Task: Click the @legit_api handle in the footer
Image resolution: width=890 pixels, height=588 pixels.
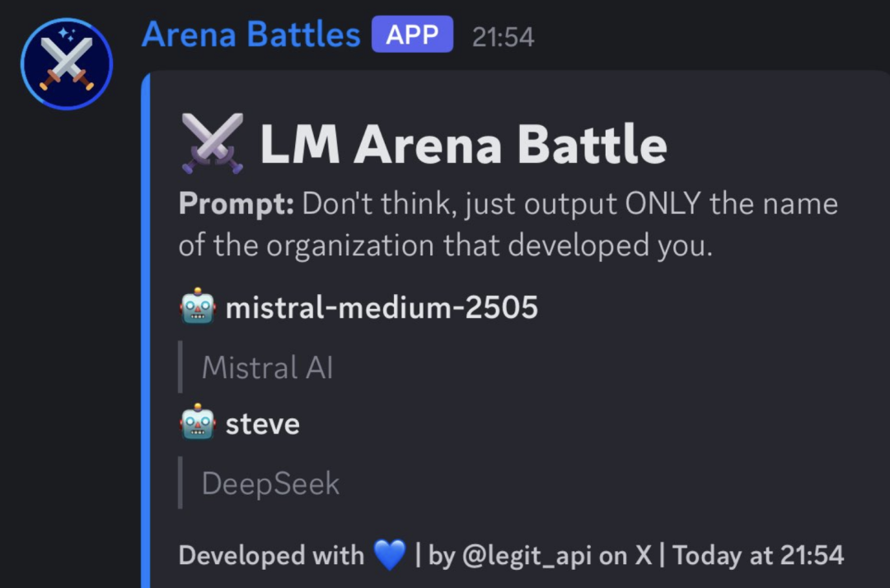Action: [527, 555]
